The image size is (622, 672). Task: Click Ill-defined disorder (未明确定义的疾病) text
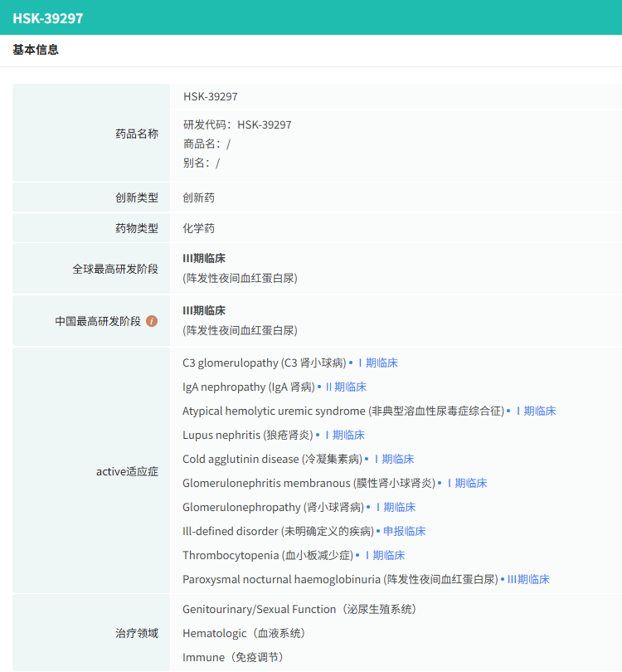click(x=279, y=531)
